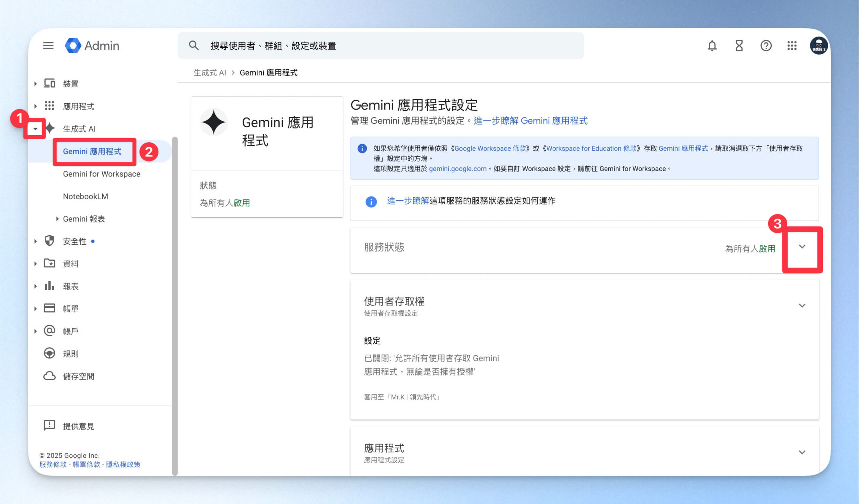Expand the 報表 tree arrow
This screenshot has height=504, width=859.
point(36,286)
